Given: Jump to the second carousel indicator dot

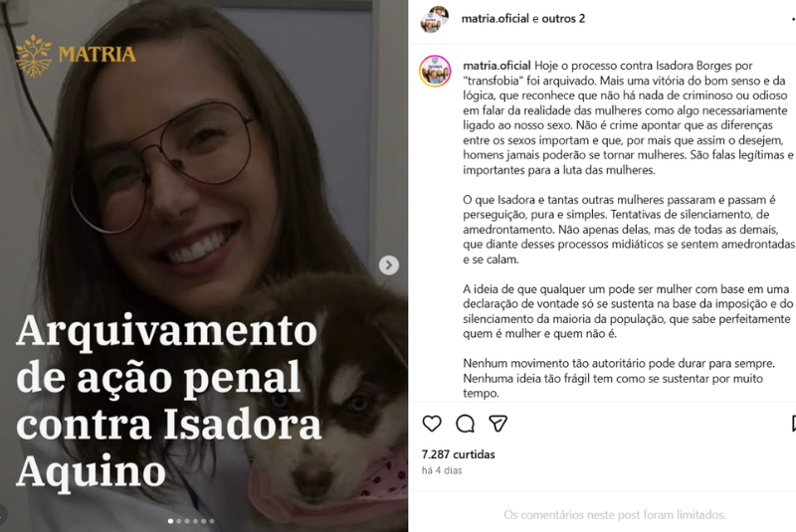Looking at the screenshot, I should click(179, 521).
